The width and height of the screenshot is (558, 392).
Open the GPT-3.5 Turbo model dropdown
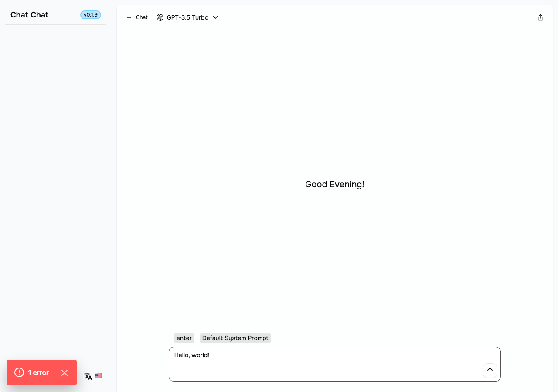187,17
